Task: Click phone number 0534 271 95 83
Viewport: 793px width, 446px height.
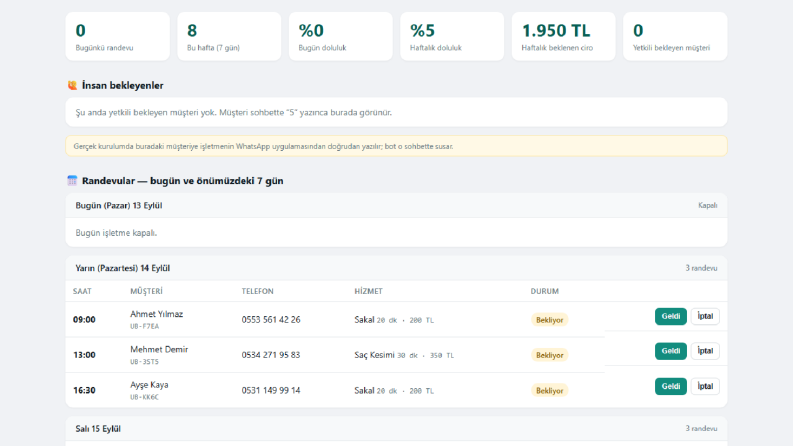Action: click(x=271, y=355)
